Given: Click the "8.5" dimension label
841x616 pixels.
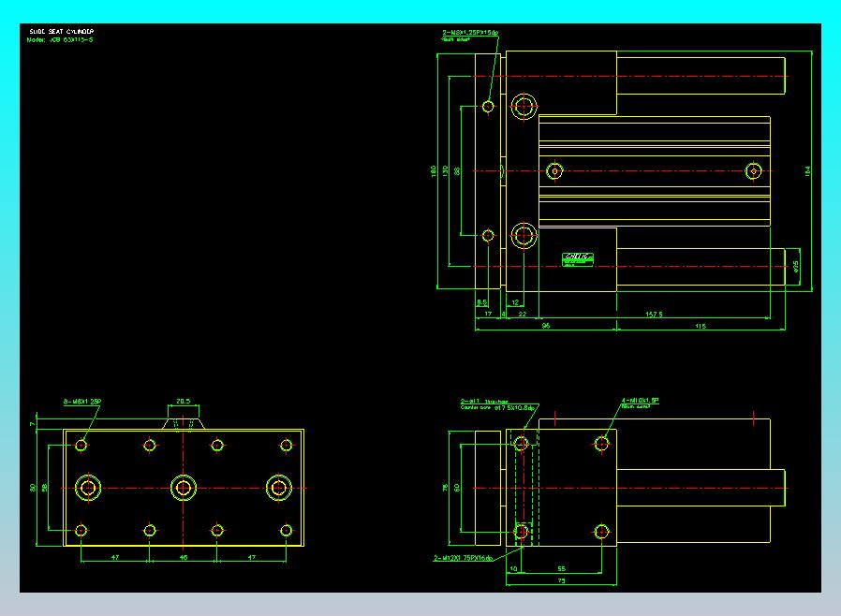Looking at the screenshot, I should [x=481, y=302].
